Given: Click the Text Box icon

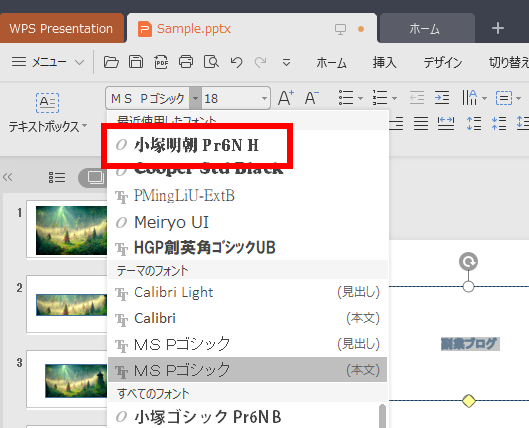Looking at the screenshot, I should (47, 103).
